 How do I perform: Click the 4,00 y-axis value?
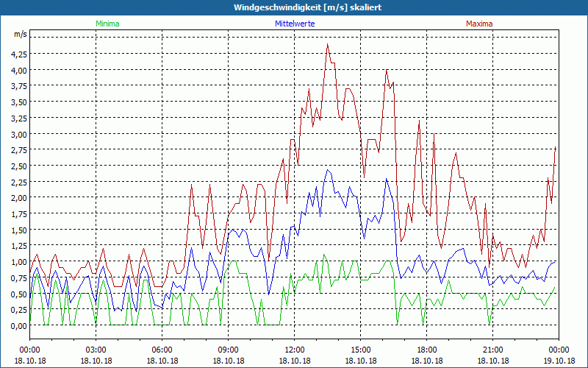coord(19,70)
